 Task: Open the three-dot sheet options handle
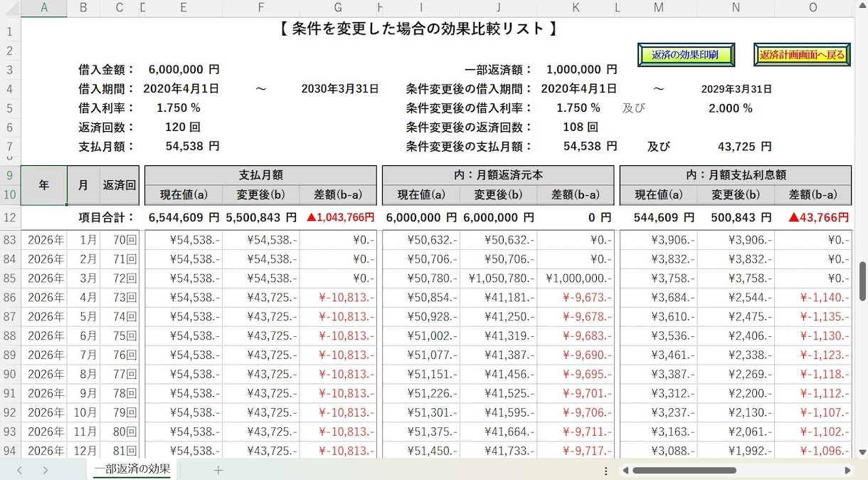pyautogui.click(x=606, y=470)
